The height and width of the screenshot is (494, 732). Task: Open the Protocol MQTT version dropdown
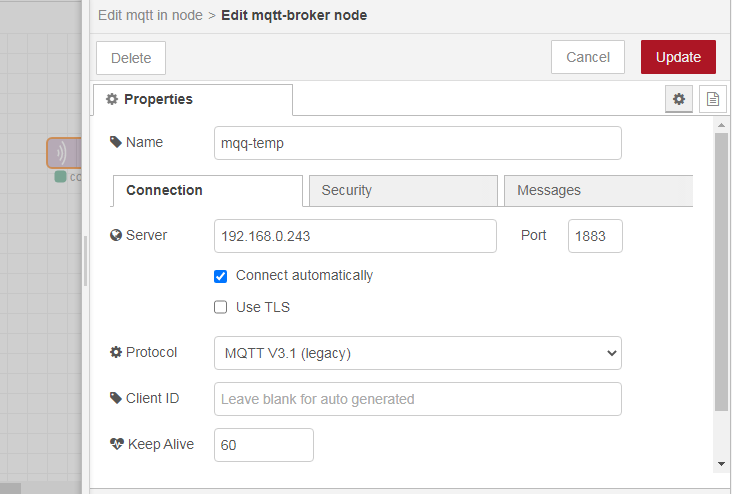[417, 353]
